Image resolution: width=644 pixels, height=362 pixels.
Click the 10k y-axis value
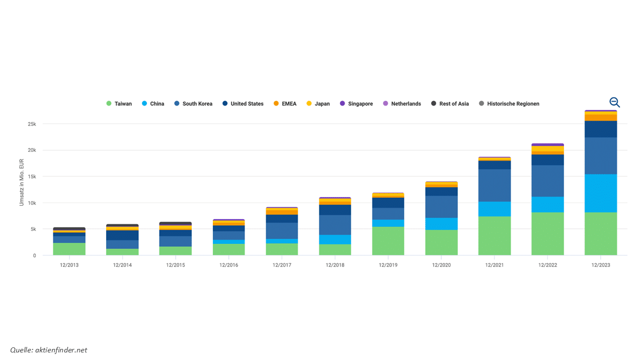[x=32, y=203]
